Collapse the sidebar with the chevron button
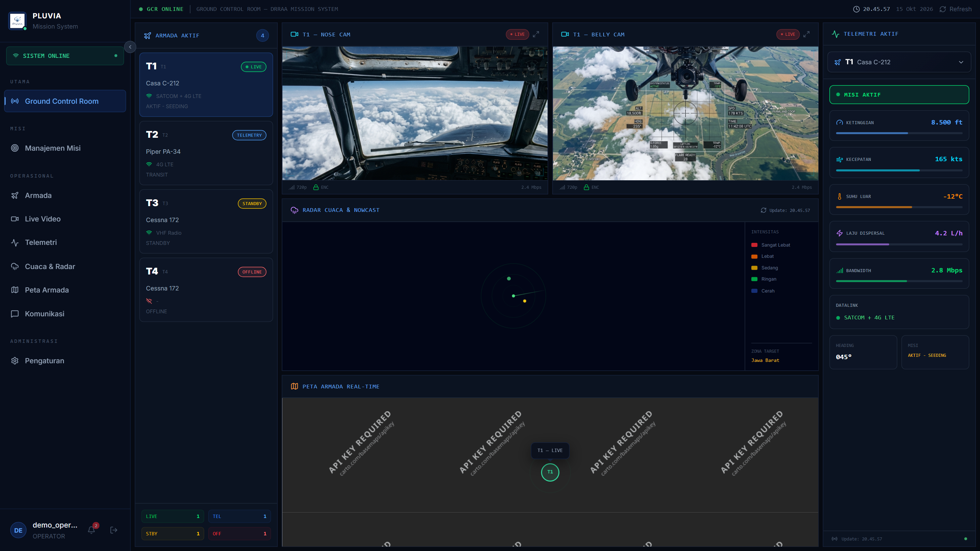The height and width of the screenshot is (551, 980). [x=130, y=47]
